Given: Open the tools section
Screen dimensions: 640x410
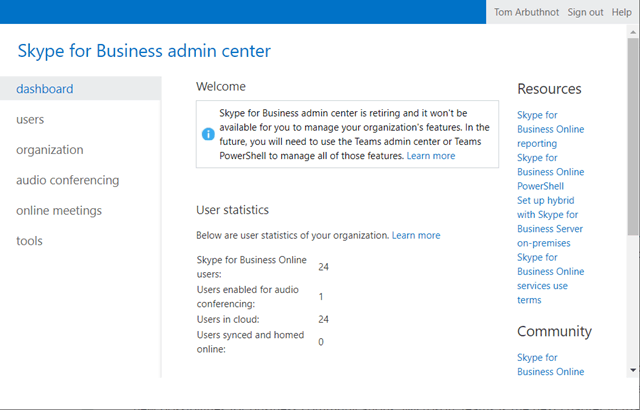Looking at the screenshot, I should (29, 241).
